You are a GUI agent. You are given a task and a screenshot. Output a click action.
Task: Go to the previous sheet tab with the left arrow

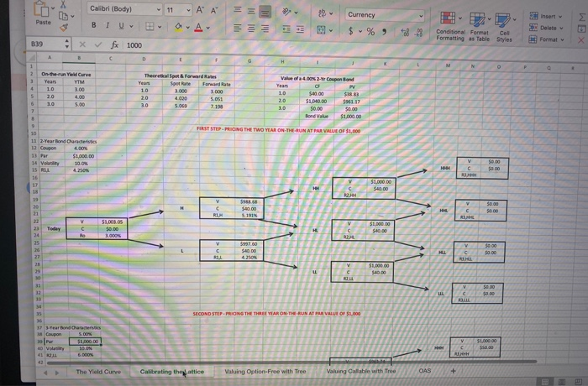tap(45, 373)
